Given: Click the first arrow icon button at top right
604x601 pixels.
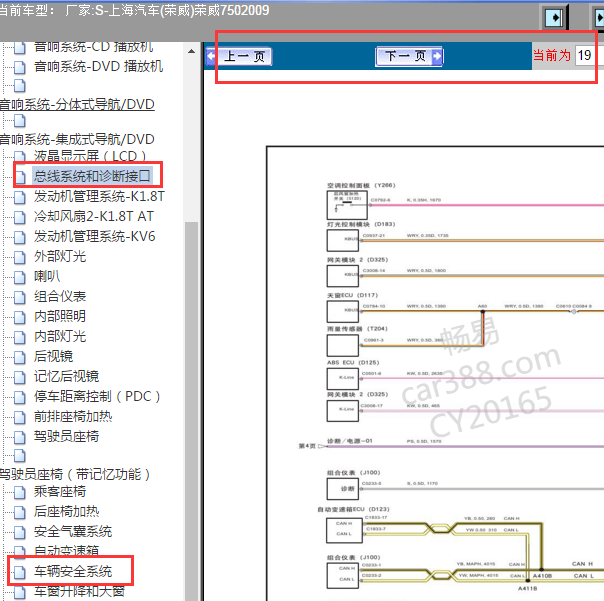Looking at the screenshot, I should [x=553, y=17].
